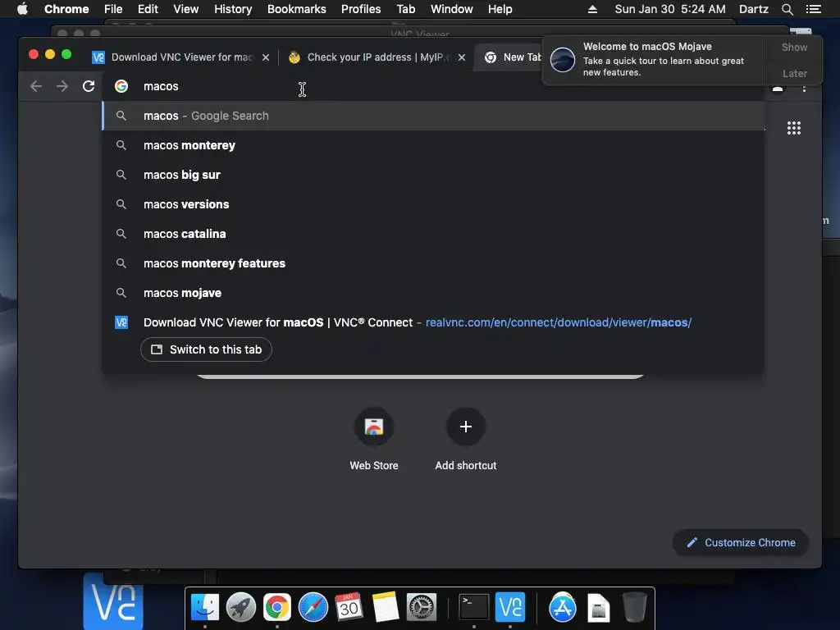840x630 pixels.
Task: Open the View menu
Action: coord(186,9)
